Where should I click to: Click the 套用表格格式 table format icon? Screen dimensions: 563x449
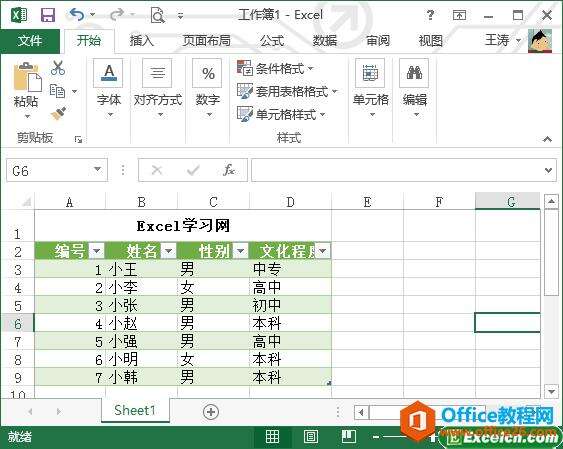(x=245, y=91)
